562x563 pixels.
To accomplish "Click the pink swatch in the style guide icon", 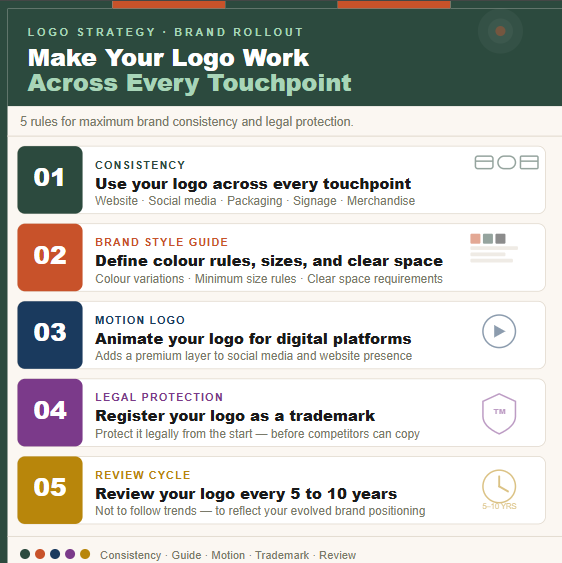I will [475, 239].
